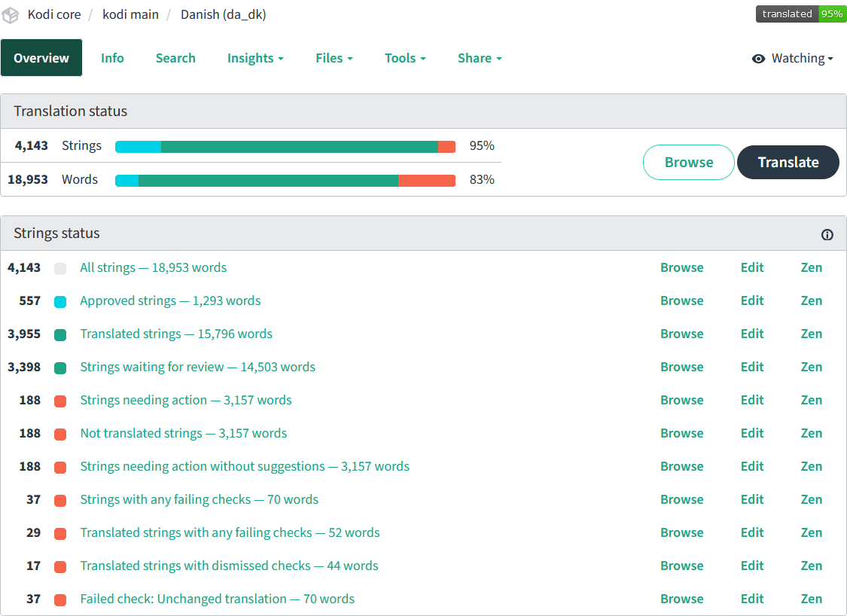Open Approved strings — 1,293 words link
The width and height of the screenshot is (847, 616).
[170, 300]
